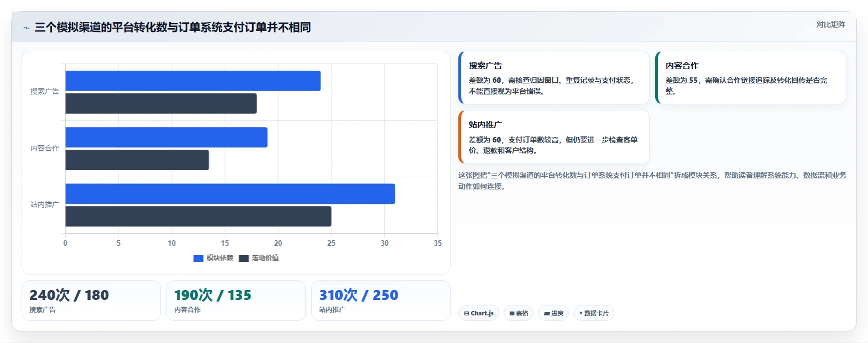Click the card title 三个模拟渠道的平台转化数…
The width and height of the screenshot is (868, 343).
[172, 28]
